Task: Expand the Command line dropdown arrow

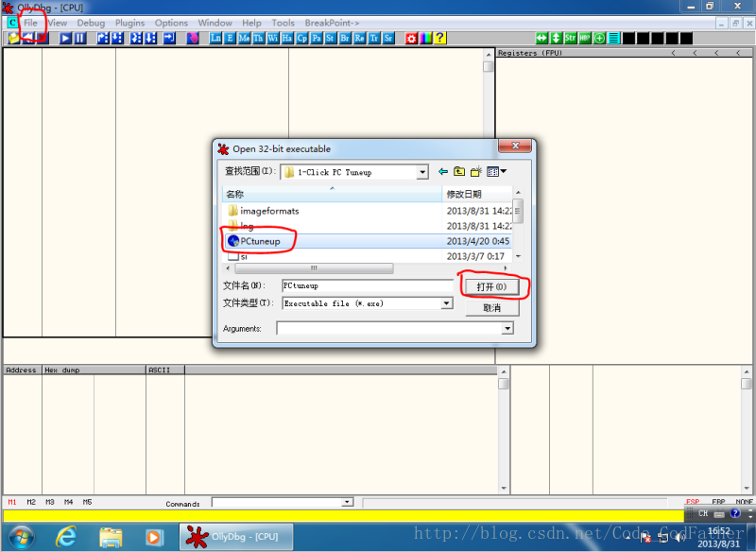Action: coord(347,502)
